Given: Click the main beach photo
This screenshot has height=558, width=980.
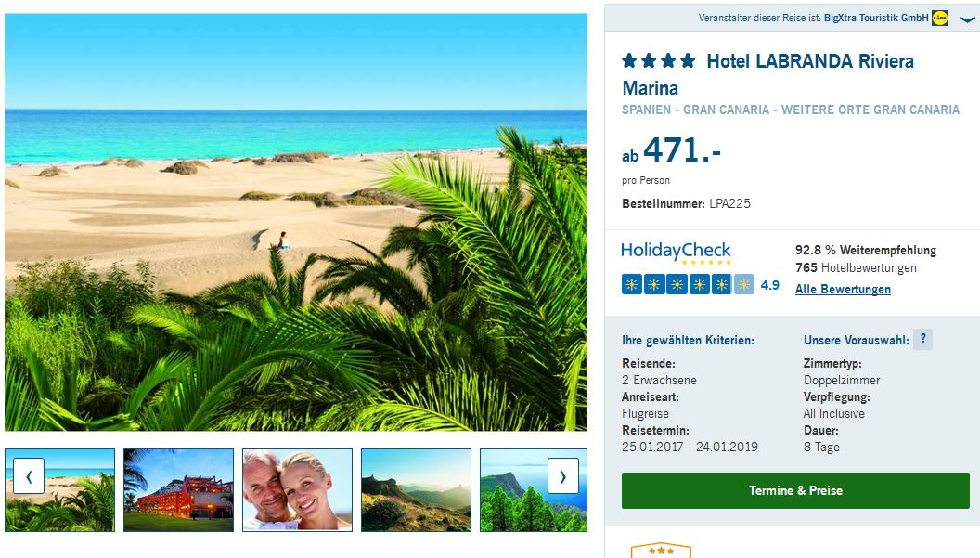Looking at the screenshot, I should pos(296,222).
